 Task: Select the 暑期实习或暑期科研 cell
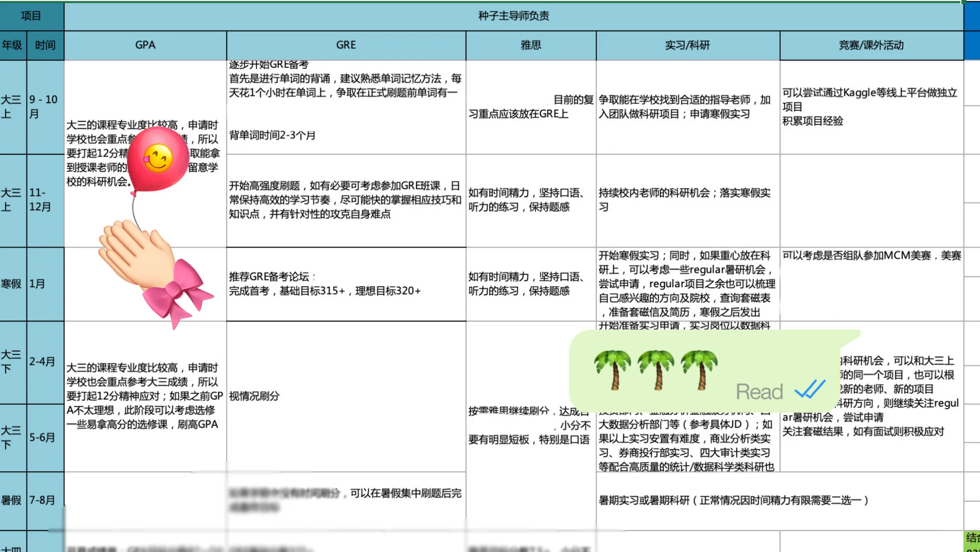[x=779, y=500]
